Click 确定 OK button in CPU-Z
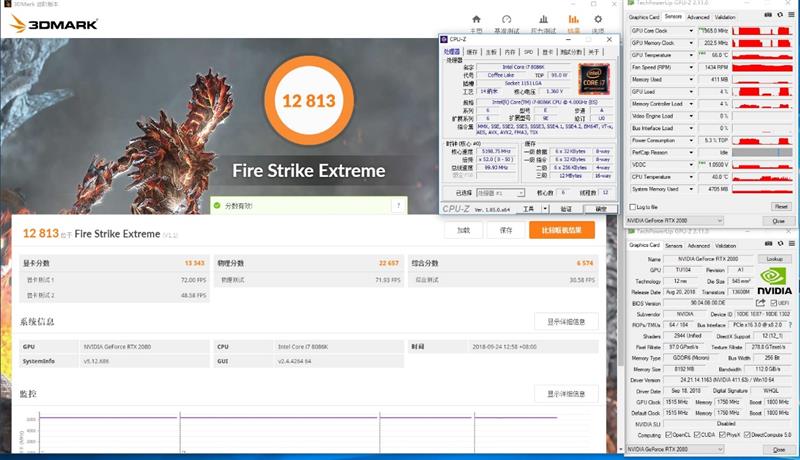800x460 pixels. 601,209
